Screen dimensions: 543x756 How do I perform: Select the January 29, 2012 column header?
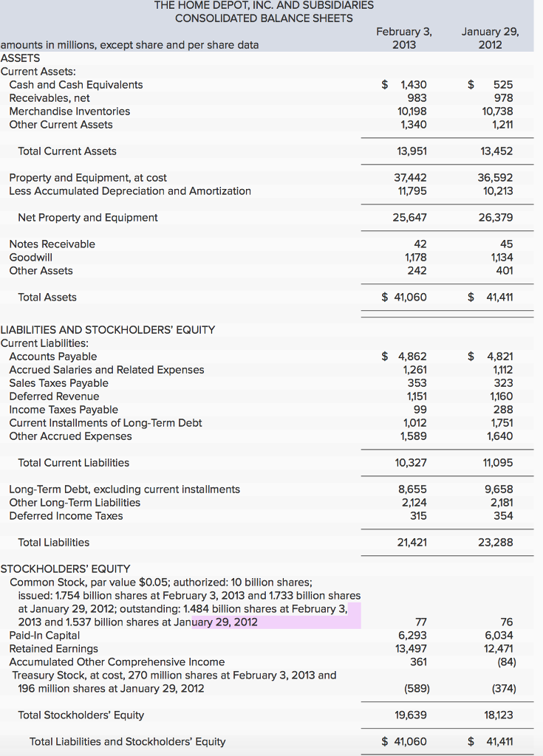[x=490, y=38]
